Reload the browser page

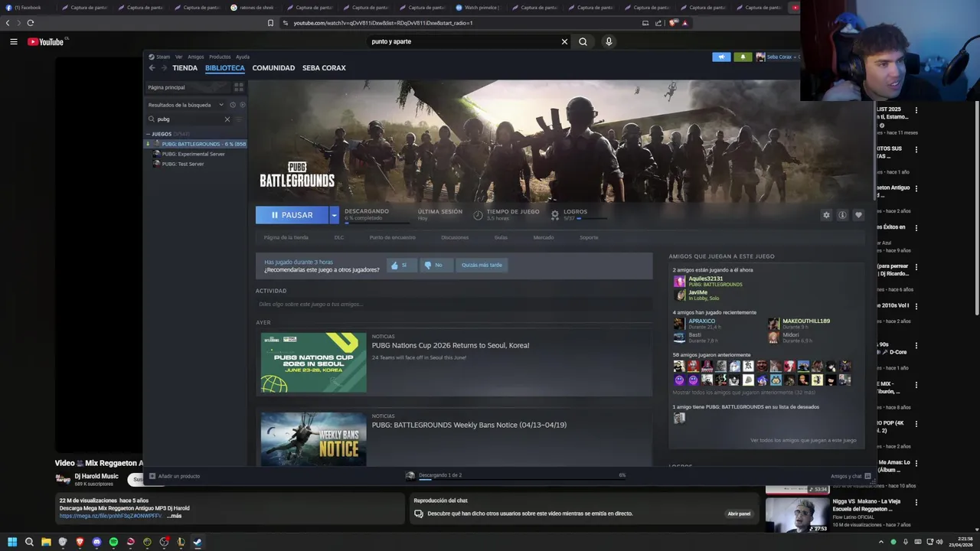pyautogui.click(x=30, y=23)
